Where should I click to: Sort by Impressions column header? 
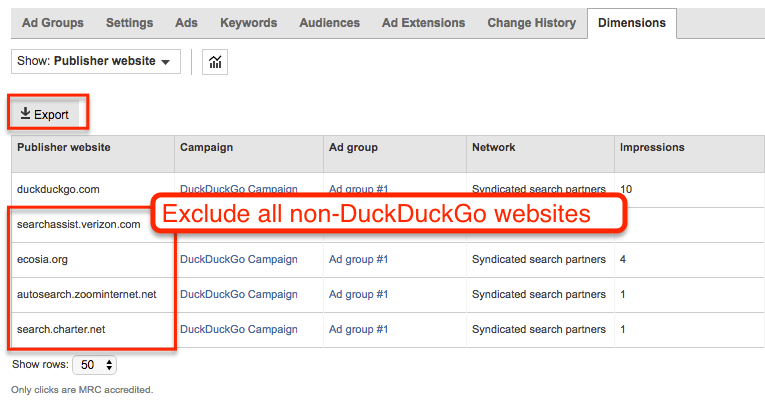[x=652, y=147]
